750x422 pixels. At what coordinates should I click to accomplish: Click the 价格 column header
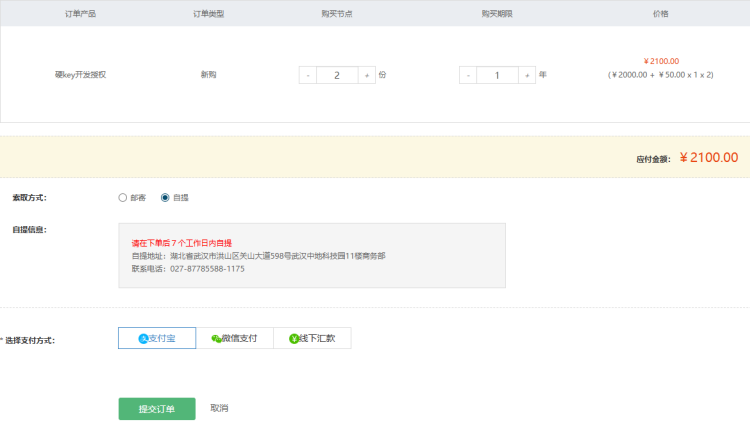660,14
